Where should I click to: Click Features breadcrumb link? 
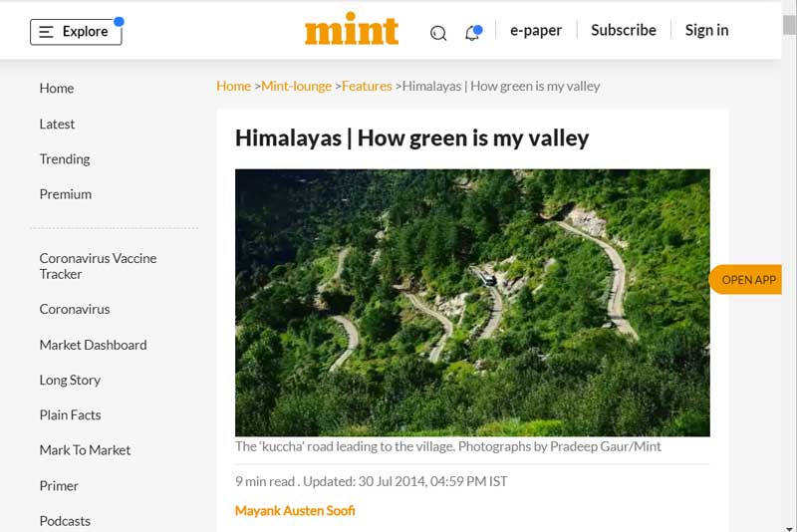tap(367, 87)
